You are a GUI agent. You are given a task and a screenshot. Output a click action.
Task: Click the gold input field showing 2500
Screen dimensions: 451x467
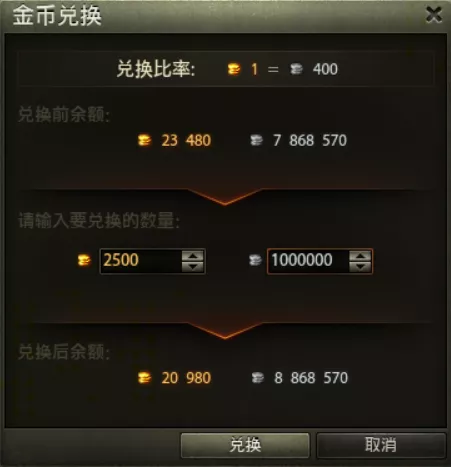click(141, 261)
